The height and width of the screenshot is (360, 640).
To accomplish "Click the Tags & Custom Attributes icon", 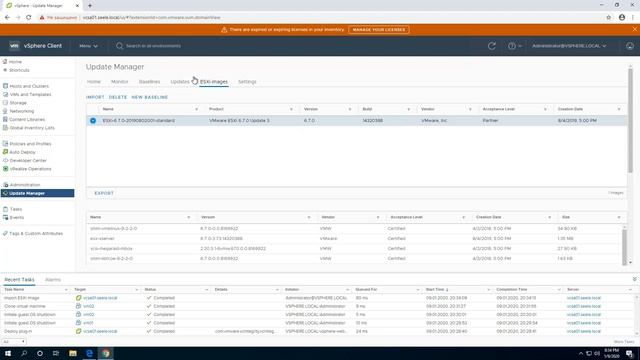I will pos(5,233).
